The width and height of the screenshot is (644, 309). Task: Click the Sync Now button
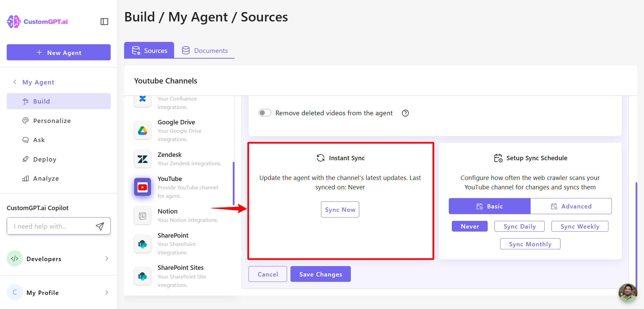(x=340, y=209)
